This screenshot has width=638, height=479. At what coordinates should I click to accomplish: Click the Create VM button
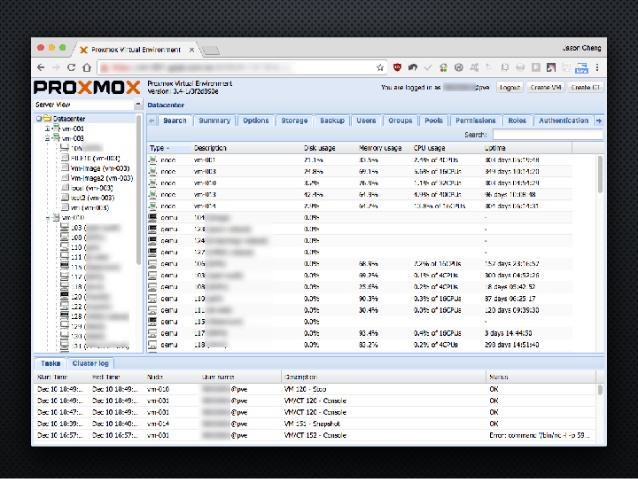click(x=546, y=87)
